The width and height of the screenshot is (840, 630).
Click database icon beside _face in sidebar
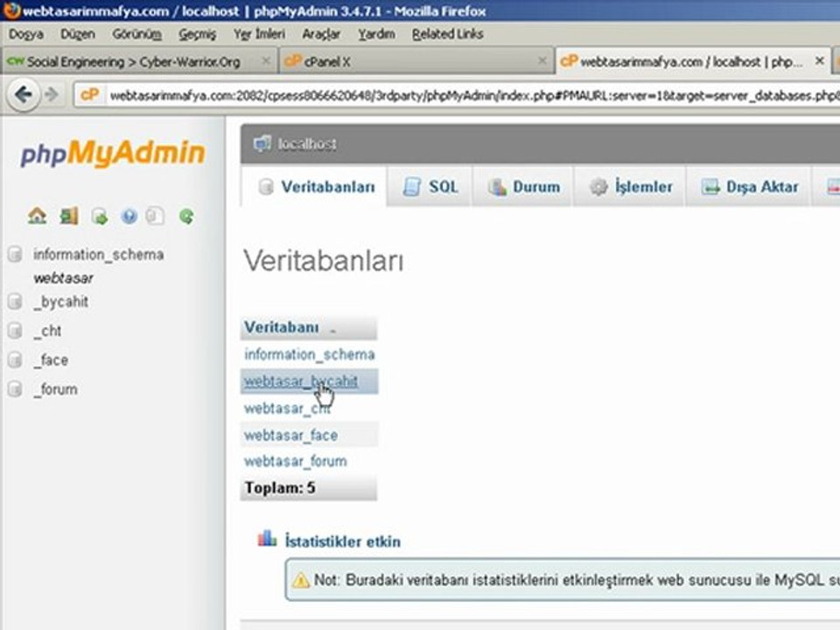tap(15, 360)
